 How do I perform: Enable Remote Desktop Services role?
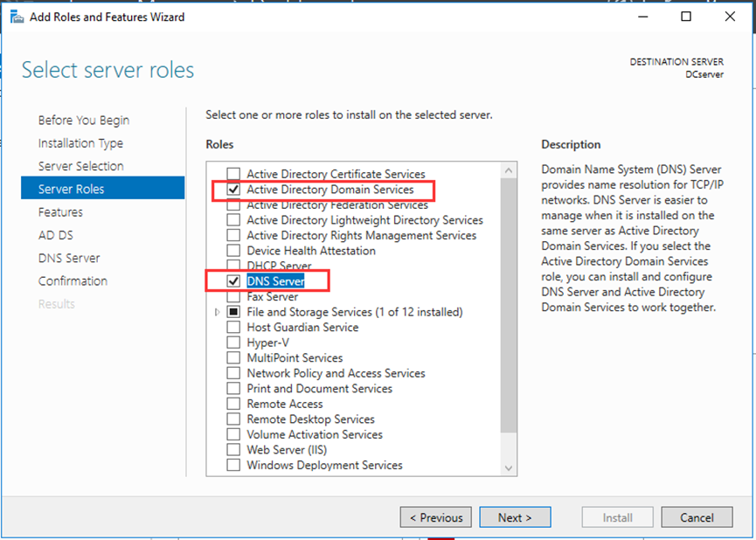[x=232, y=419]
